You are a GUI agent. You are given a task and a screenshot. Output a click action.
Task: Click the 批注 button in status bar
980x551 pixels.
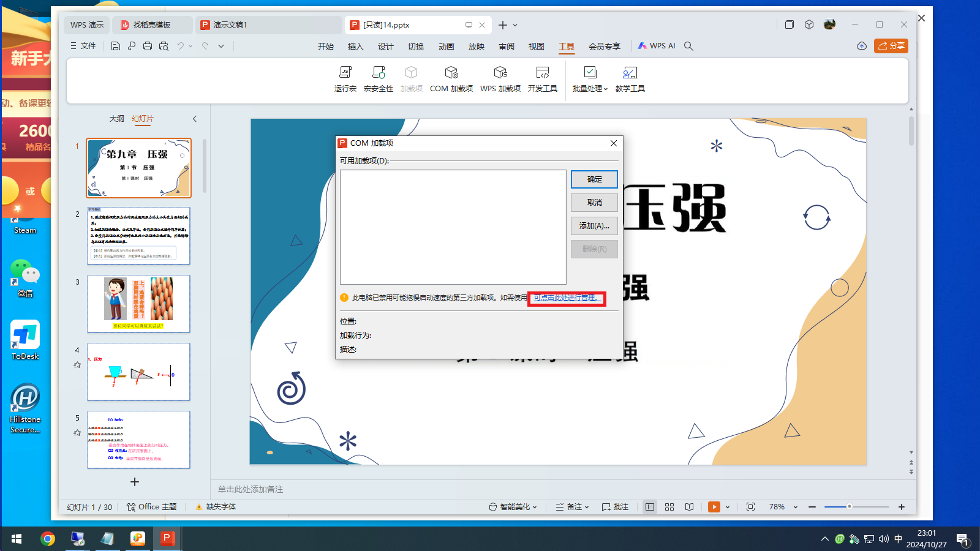pyautogui.click(x=615, y=507)
